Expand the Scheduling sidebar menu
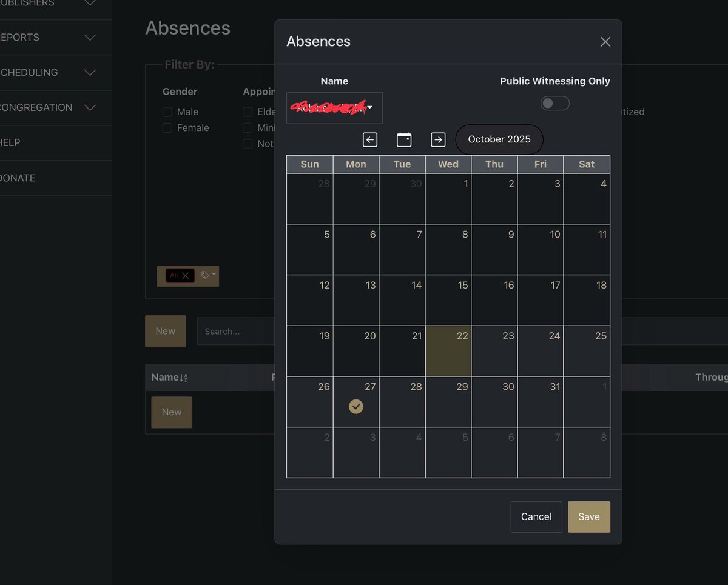728x585 pixels. point(56,73)
